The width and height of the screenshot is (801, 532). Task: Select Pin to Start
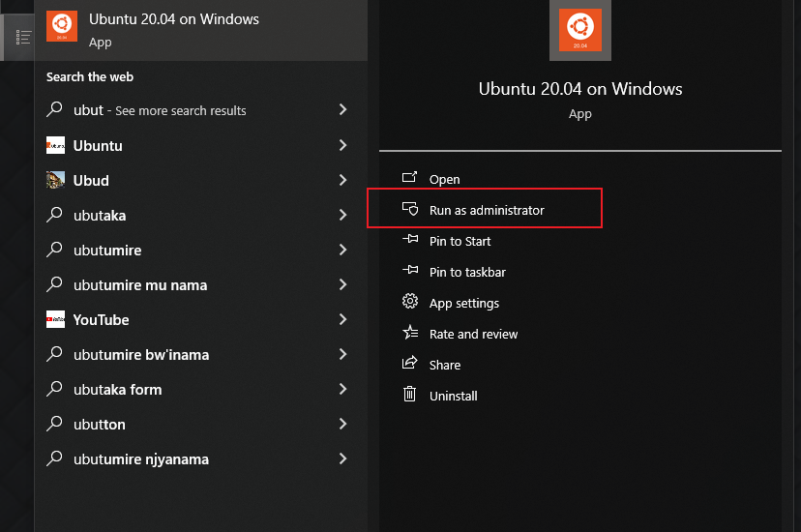(460, 241)
